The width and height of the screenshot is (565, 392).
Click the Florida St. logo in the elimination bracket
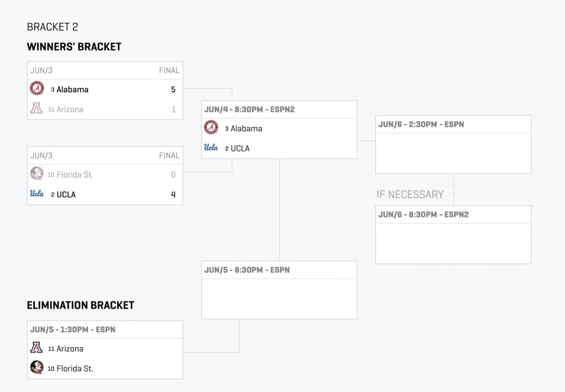(37, 368)
